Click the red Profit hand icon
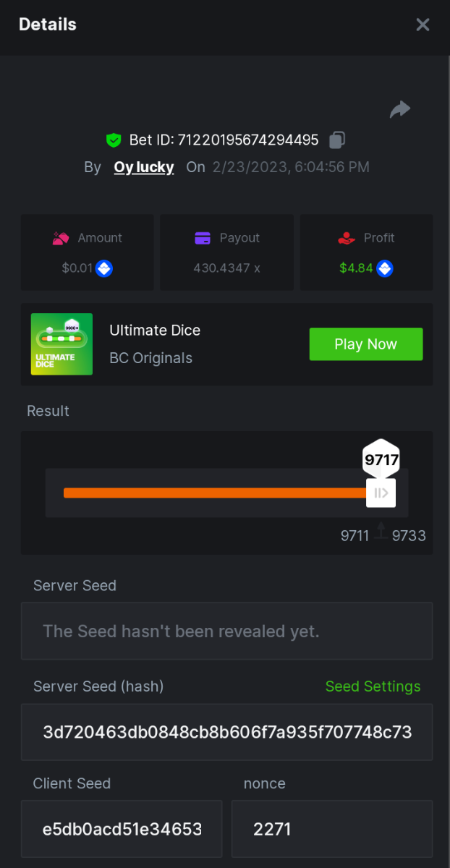This screenshot has height=868, width=450. click(x=347, y=238)
